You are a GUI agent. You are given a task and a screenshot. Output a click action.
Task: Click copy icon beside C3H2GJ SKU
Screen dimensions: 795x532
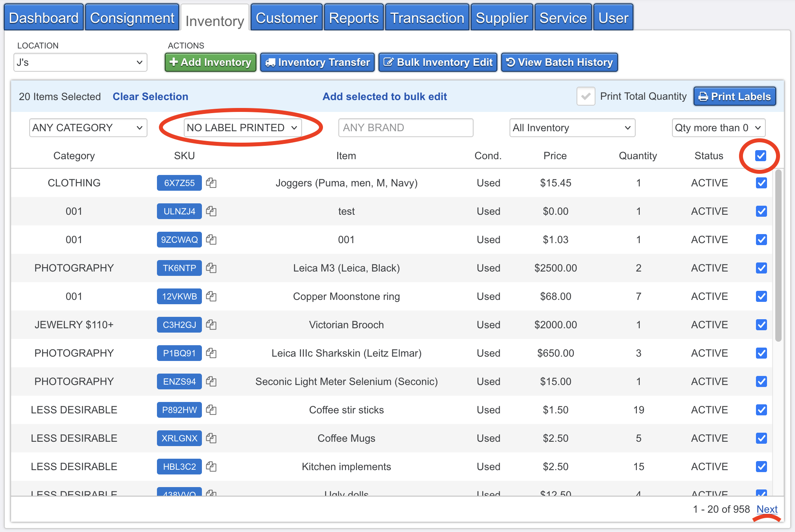211,325
